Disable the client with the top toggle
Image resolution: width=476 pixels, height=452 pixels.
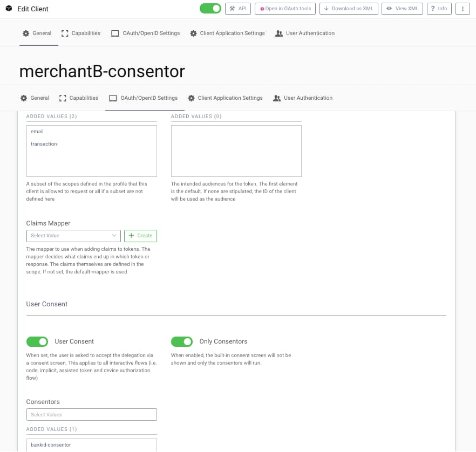[x=210, y=8]
